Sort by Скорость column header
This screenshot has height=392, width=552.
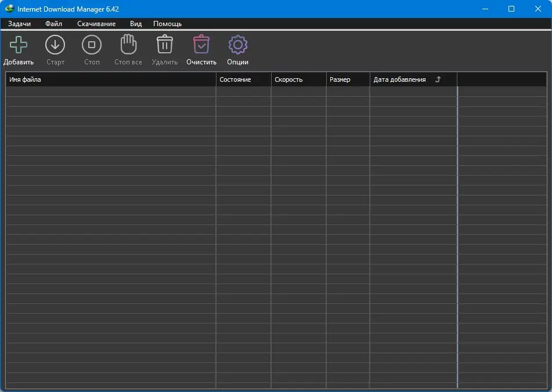point(299,79)
